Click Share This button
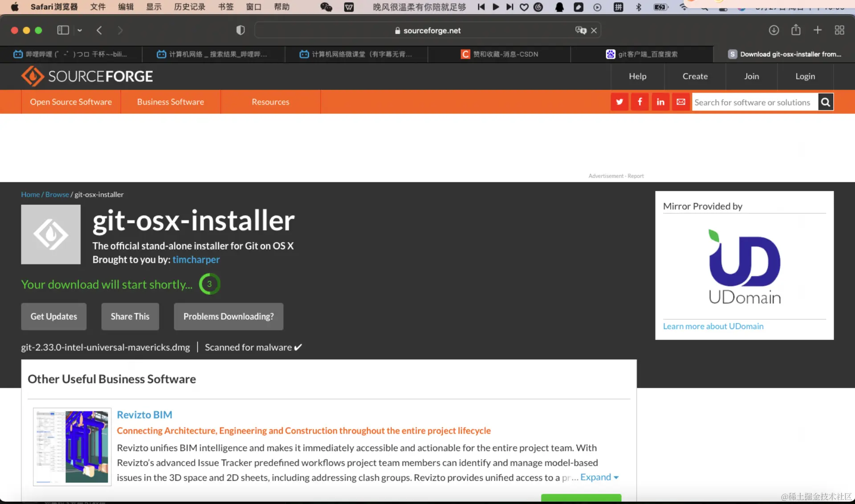This screenshot has height=504, width=855. click(130, 317)
